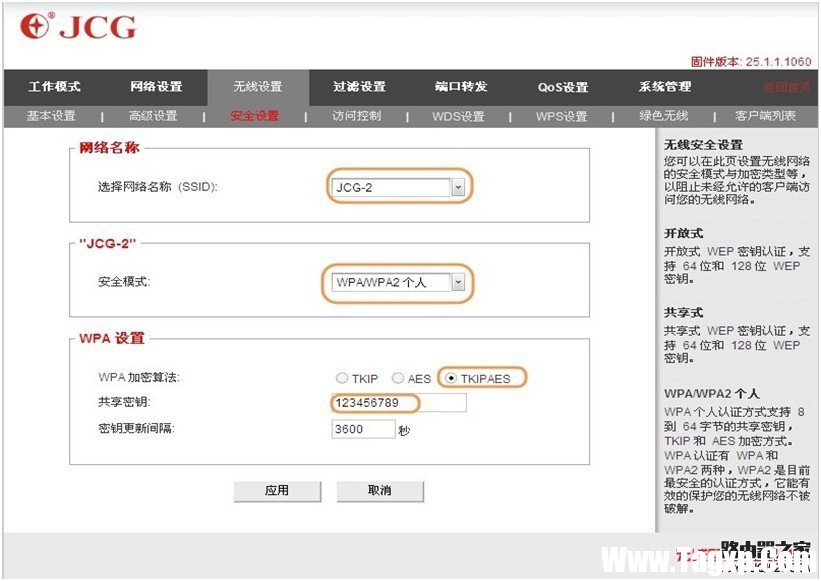821x581 pixels.
Task: Select the AES encryption radio button
Action: tap(398, 378)
